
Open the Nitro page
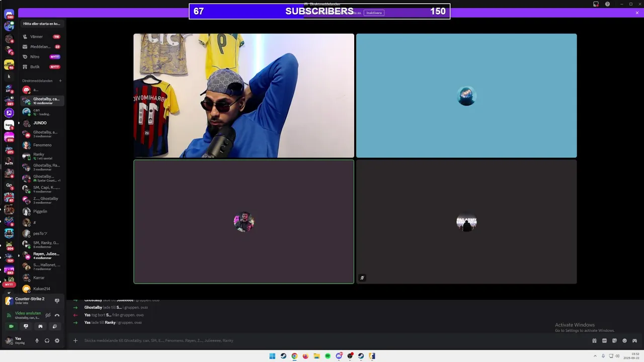[42, 57]
